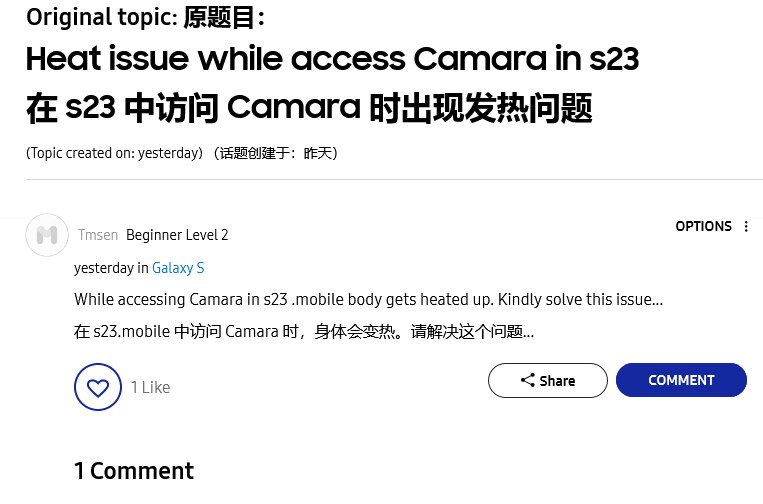
Task: Click the 'Original topic' label
Action: click(x=102, y=18)
